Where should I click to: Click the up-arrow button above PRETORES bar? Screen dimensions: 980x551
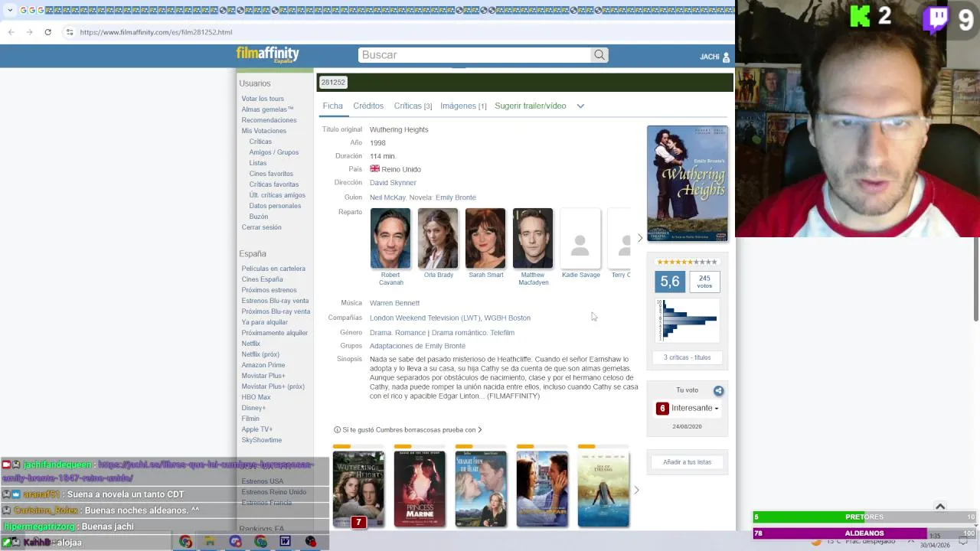tap(940, 506)
